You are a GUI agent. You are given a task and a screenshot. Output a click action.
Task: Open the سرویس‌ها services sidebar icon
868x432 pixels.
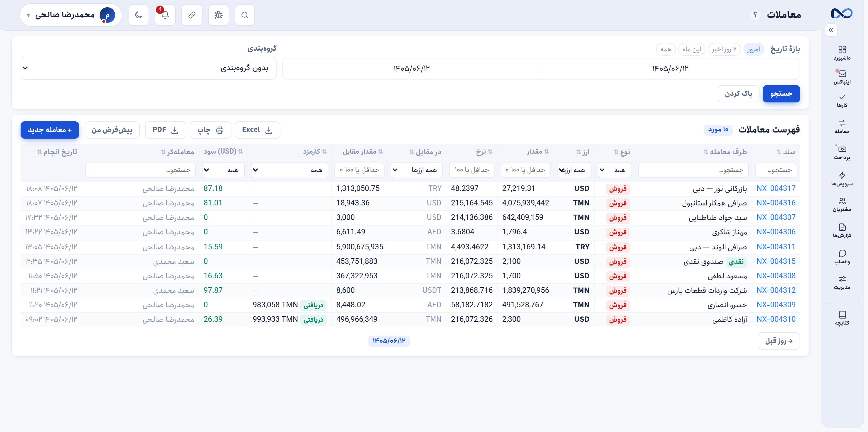click(842, 179)
